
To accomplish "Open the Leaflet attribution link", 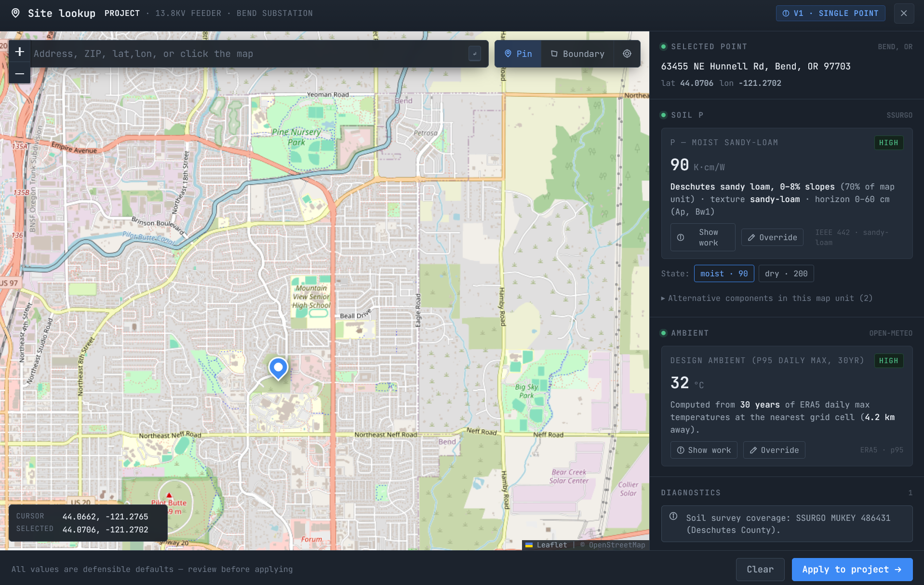I will 547,545.
